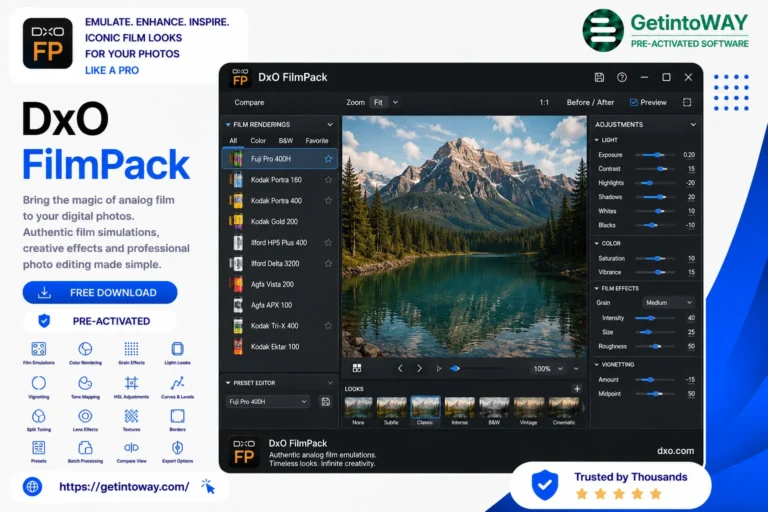Favorite Kodak Tri-X 400 star

[x=328, y=326]
